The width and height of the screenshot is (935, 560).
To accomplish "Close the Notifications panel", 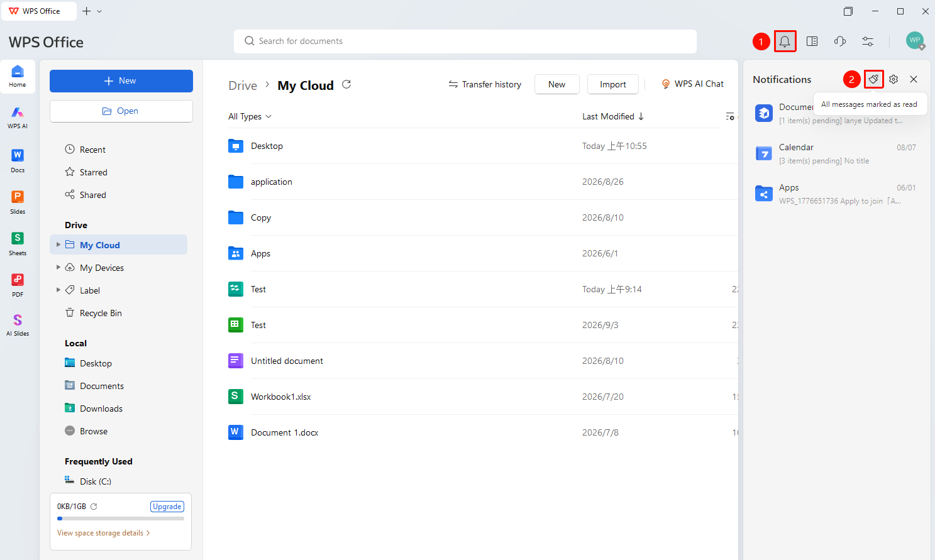I will tap(914, 79).
